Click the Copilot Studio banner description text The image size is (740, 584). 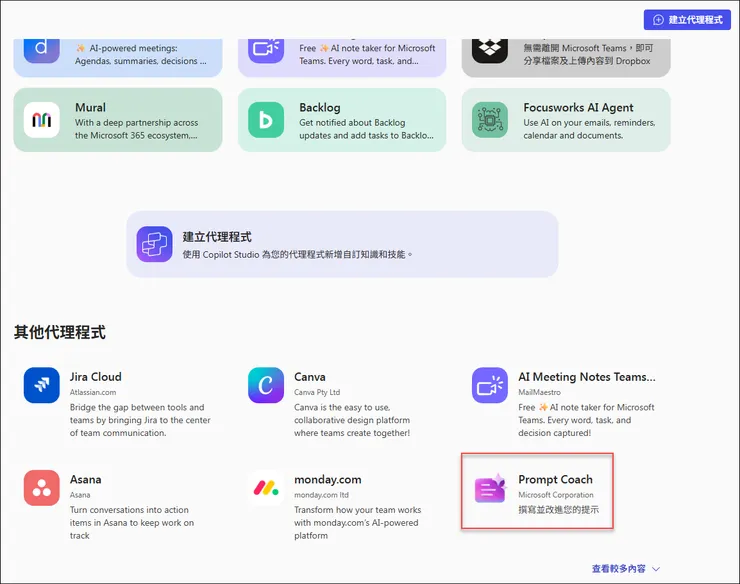point(297,254)
